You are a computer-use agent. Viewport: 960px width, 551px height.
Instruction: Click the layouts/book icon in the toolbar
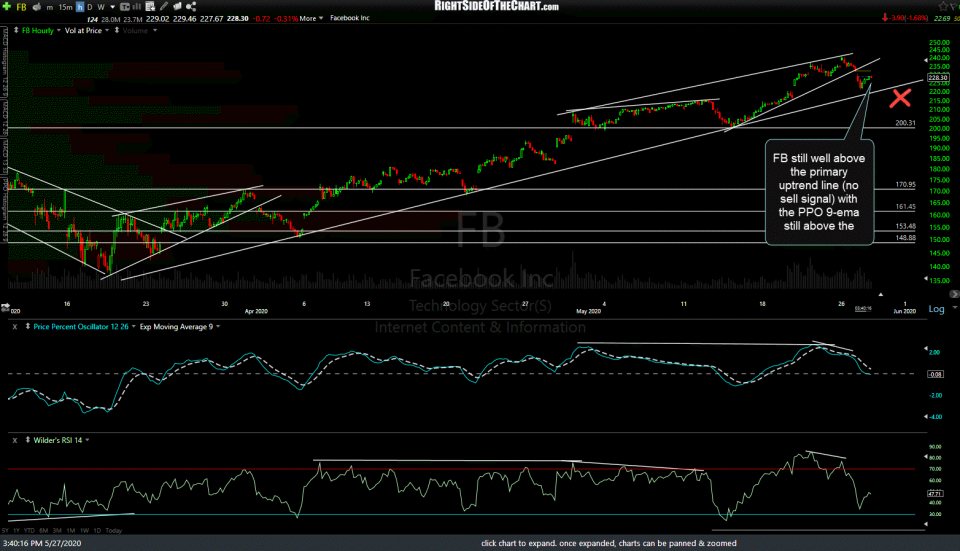coord(178,7)
